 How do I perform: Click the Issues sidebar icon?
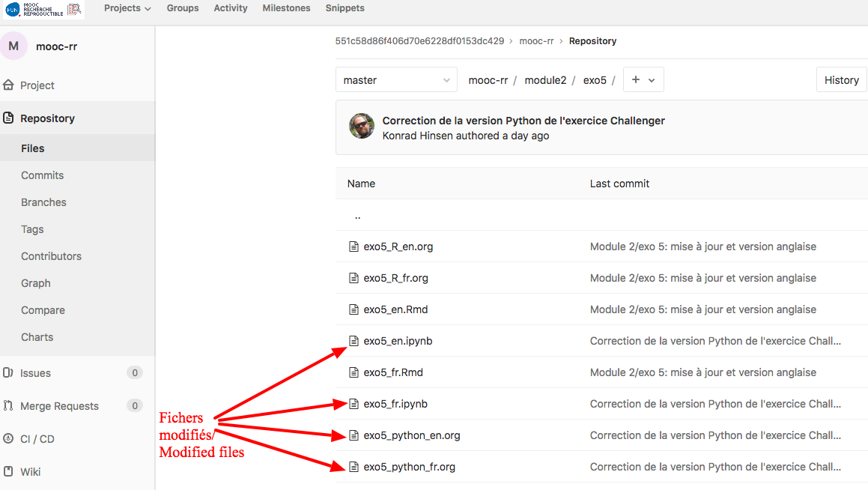[9, 373]
